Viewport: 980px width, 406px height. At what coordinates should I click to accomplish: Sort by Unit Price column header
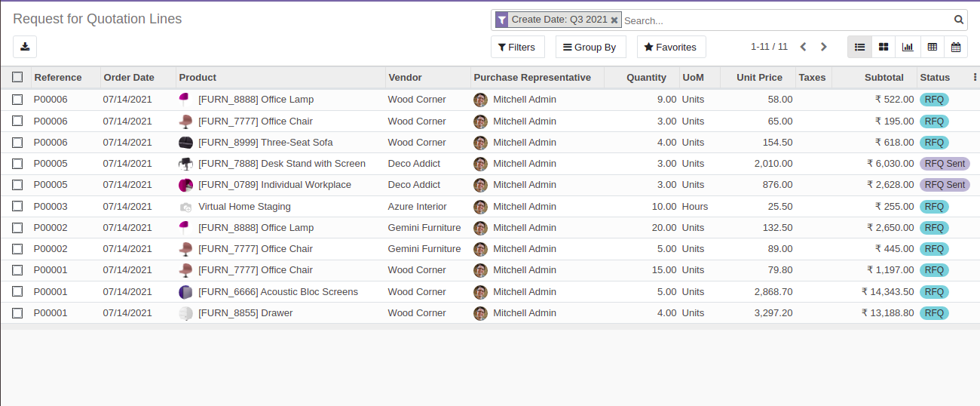[x=759, y=77]
